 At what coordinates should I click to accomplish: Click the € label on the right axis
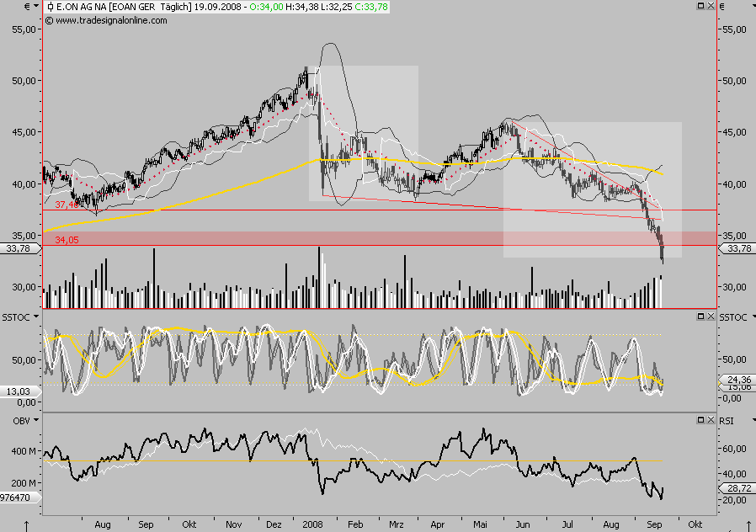[722, 7]
